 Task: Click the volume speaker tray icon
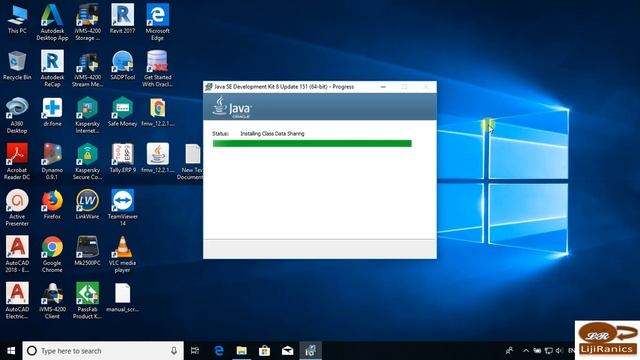(559, 351)
